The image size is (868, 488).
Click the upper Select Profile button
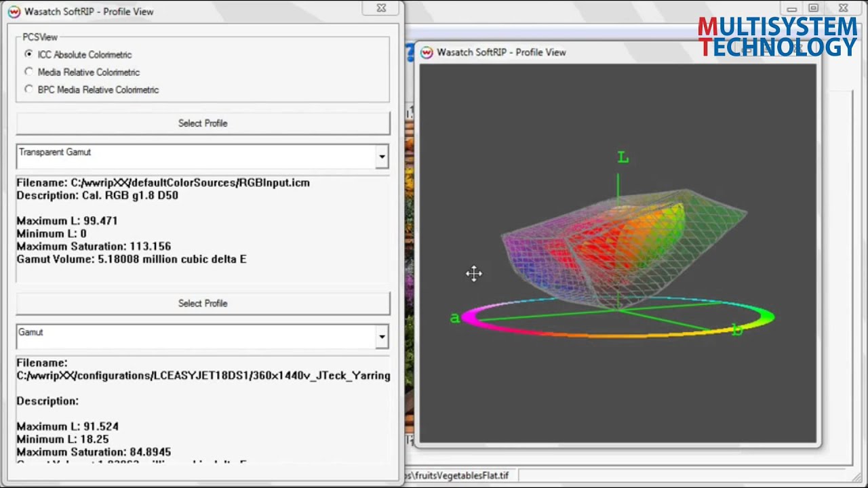point(203,123)
